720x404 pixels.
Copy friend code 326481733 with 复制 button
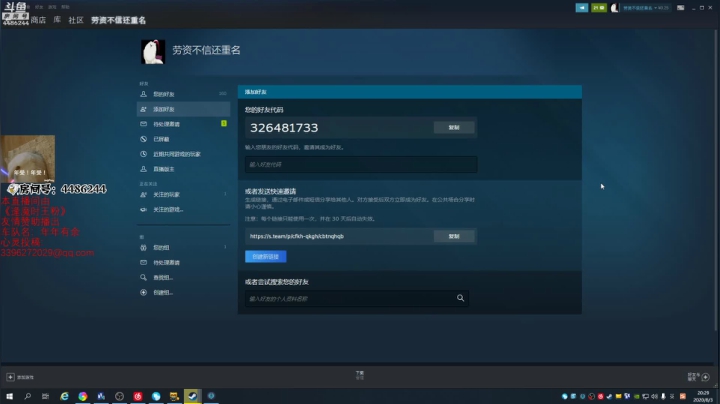pyautogui.click(x=454, y=128)
